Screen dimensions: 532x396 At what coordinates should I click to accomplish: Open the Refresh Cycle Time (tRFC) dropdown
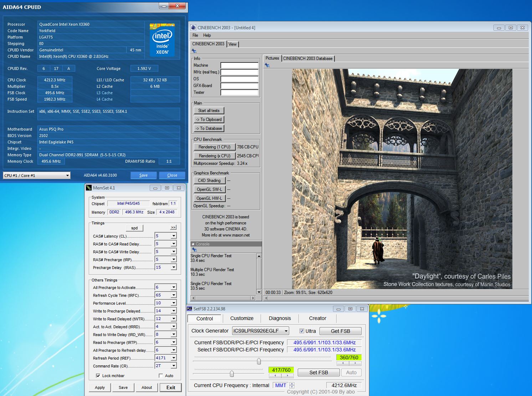click(x=174, y=295)
